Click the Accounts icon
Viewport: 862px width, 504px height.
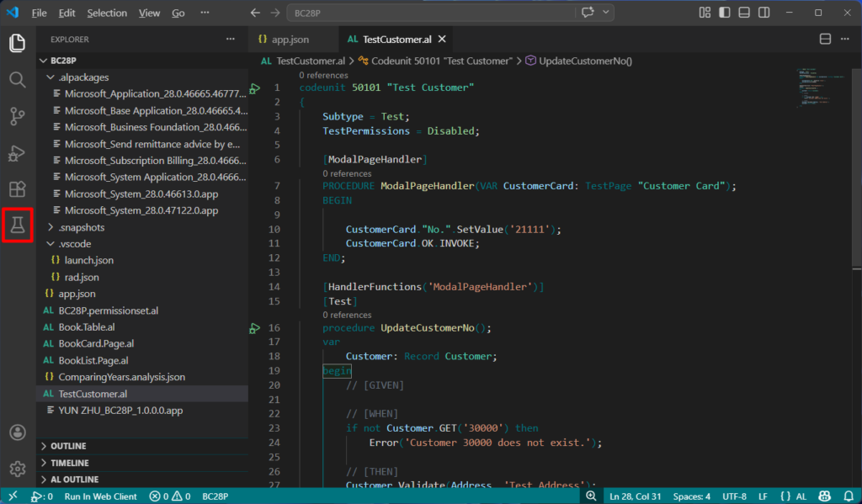(18, 432)
